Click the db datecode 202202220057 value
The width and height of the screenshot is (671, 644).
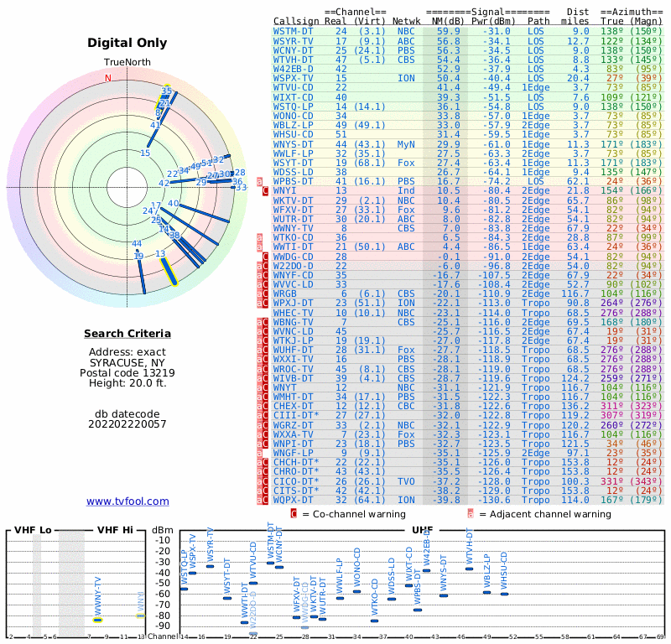[x=127, y=424]
